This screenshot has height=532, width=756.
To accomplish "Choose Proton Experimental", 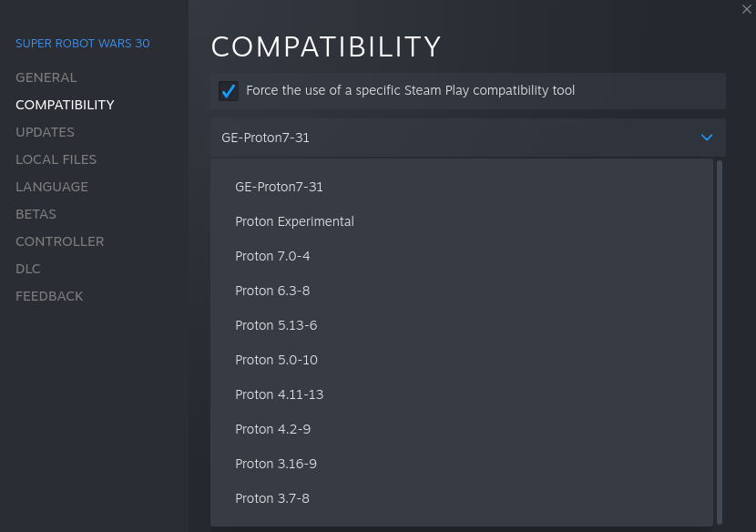I will coord(294,221).
